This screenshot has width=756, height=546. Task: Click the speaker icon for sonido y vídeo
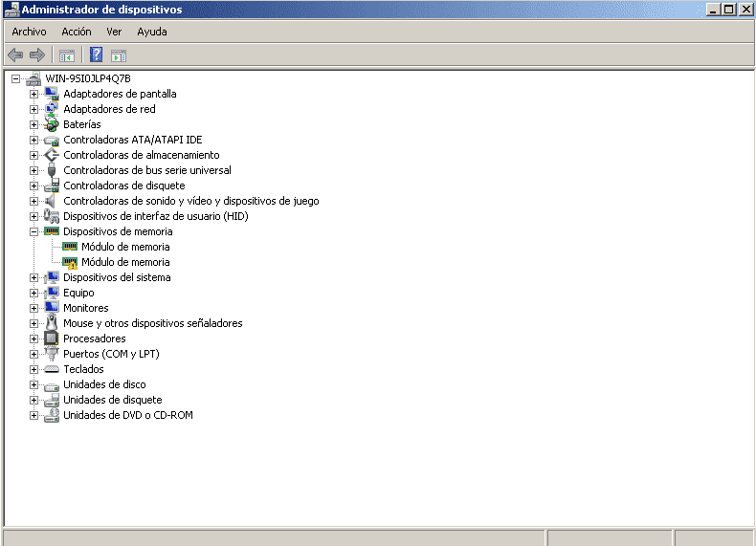tap(51, 201)
